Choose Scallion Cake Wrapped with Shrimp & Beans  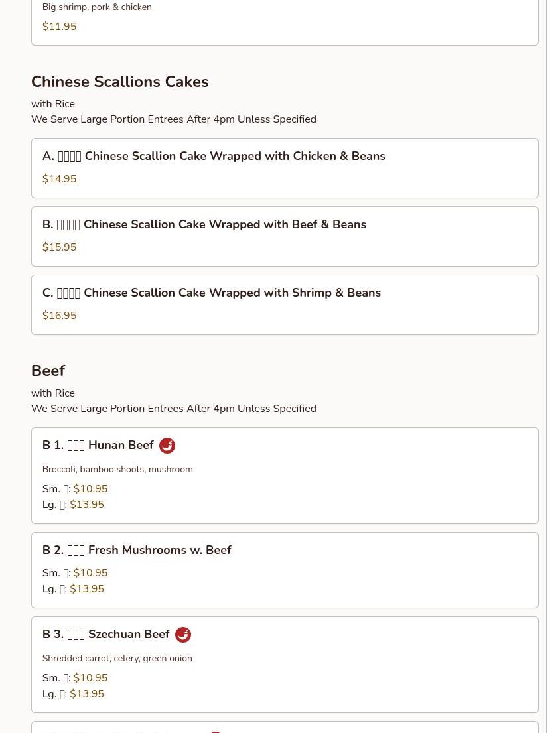(285, 304)
